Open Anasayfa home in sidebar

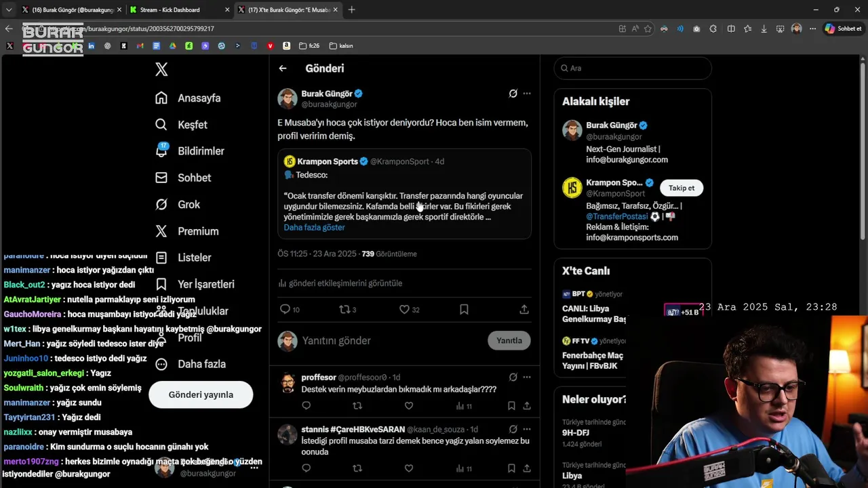coord(188,98)
